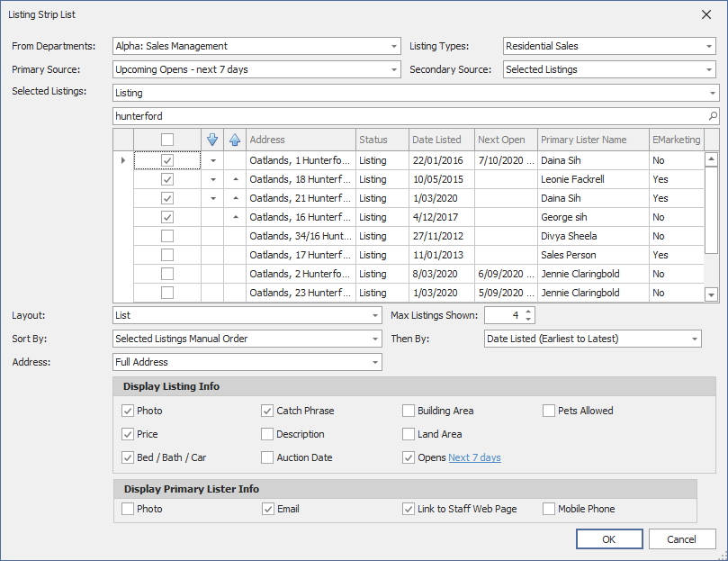Enable the Mobile Phone lister option
728x561 pixels.
pyautogui.click(x=549, y=509)
